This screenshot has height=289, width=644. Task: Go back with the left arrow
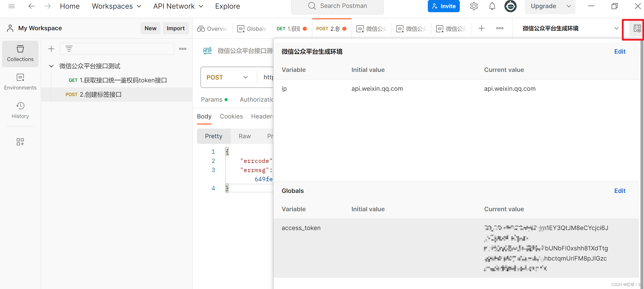(x=31, y=6)
